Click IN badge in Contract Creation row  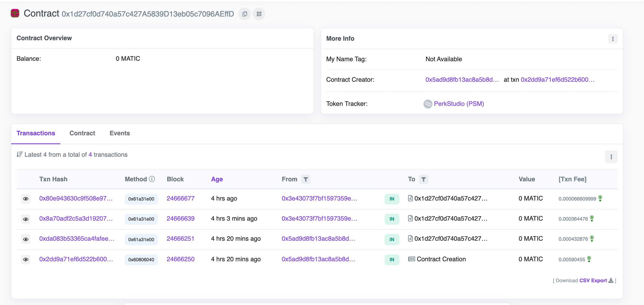tap(392, 260)
